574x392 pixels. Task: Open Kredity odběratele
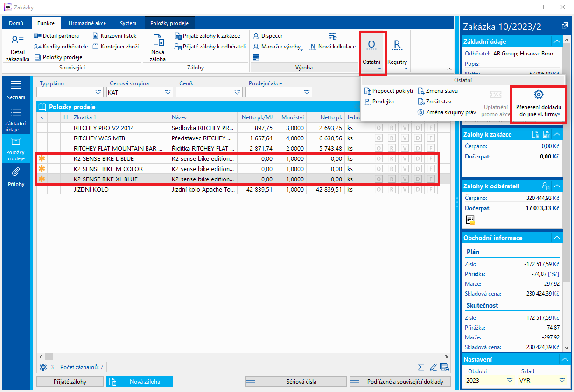tap(61, 47)
